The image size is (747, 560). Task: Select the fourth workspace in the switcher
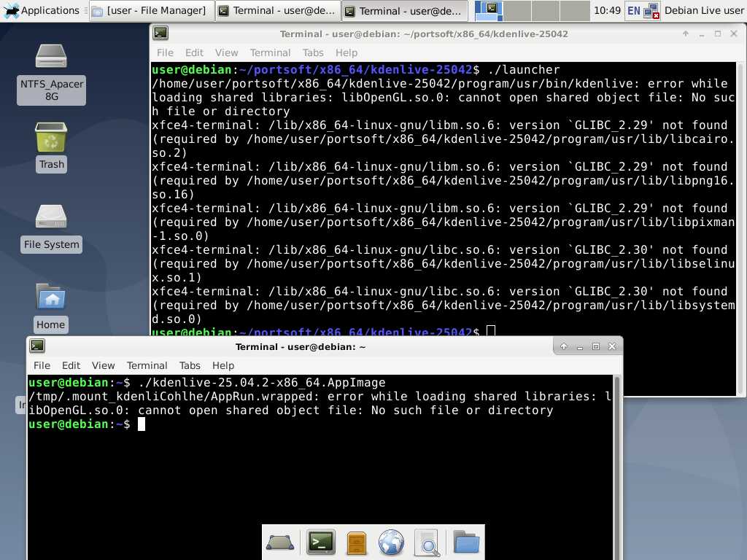click(x=575, y=10)
